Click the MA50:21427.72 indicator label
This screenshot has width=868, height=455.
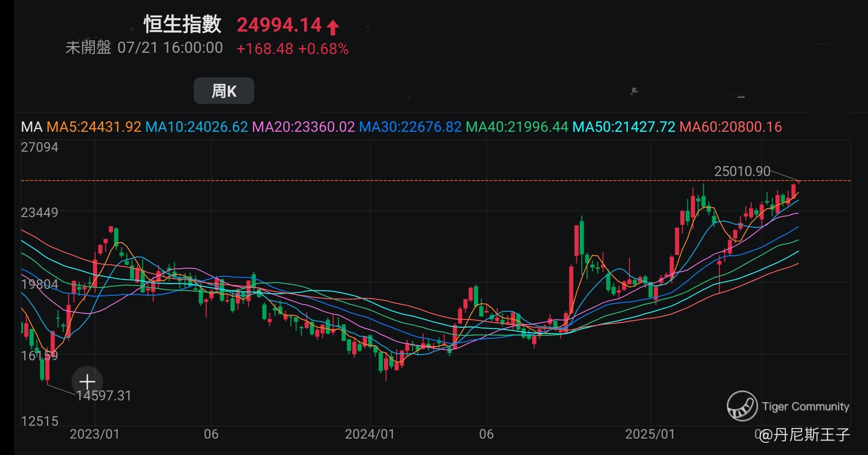[x=624, y=127]
